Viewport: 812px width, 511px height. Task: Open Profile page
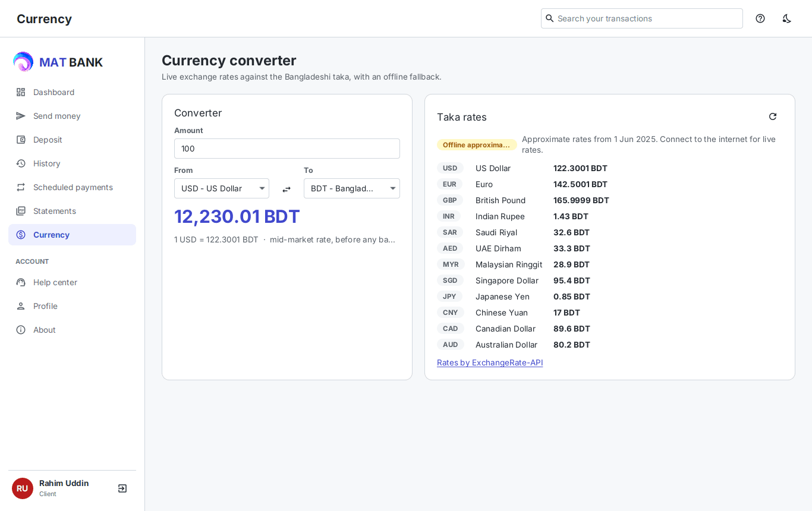(72, 306)
